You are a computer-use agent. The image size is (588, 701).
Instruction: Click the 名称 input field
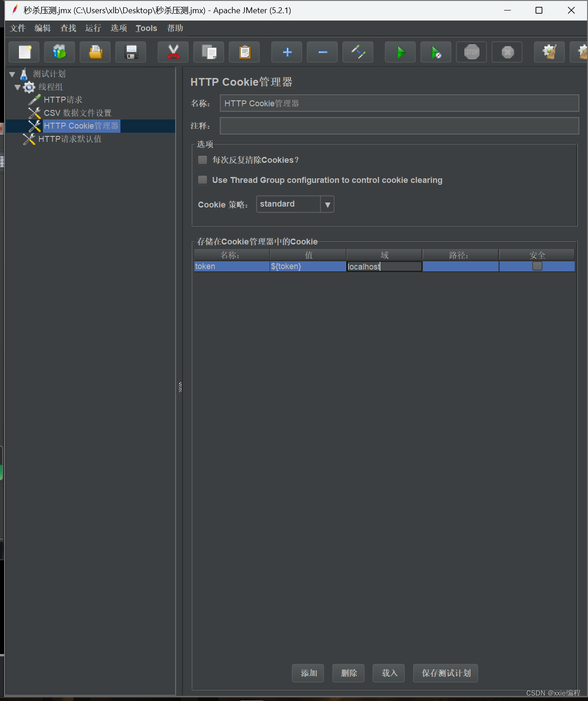pos(400,103)
